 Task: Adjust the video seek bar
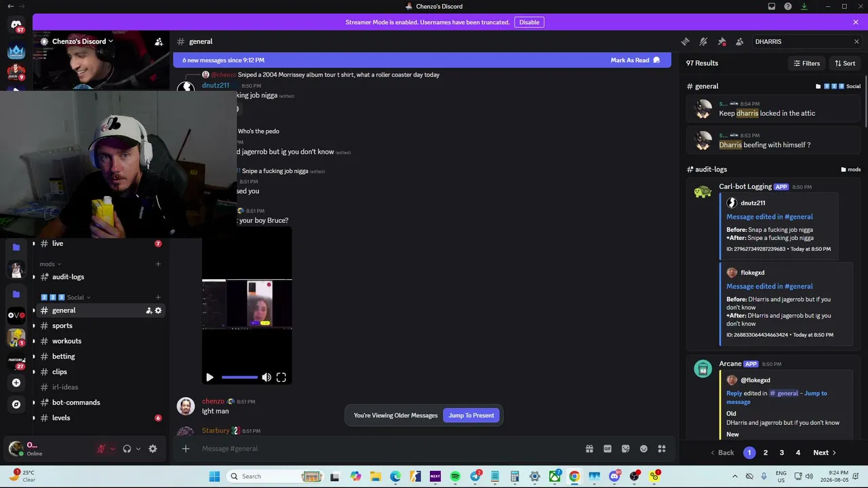pyautogui.click(x=239, y=378)
